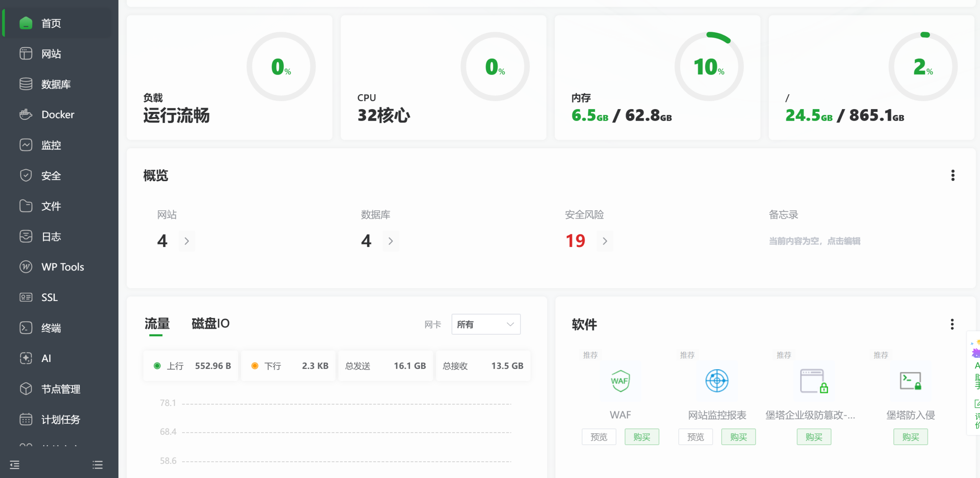
Task: Open the Docker whale icon in sidebar
Action: 26,114
